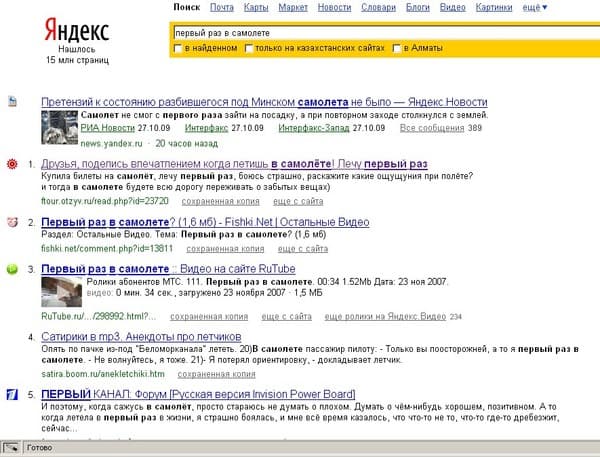The width and height of the screenshot is (600, 457).
Task: Open the Интерфакс-Запад source link
Action: (x=314, y=128)
